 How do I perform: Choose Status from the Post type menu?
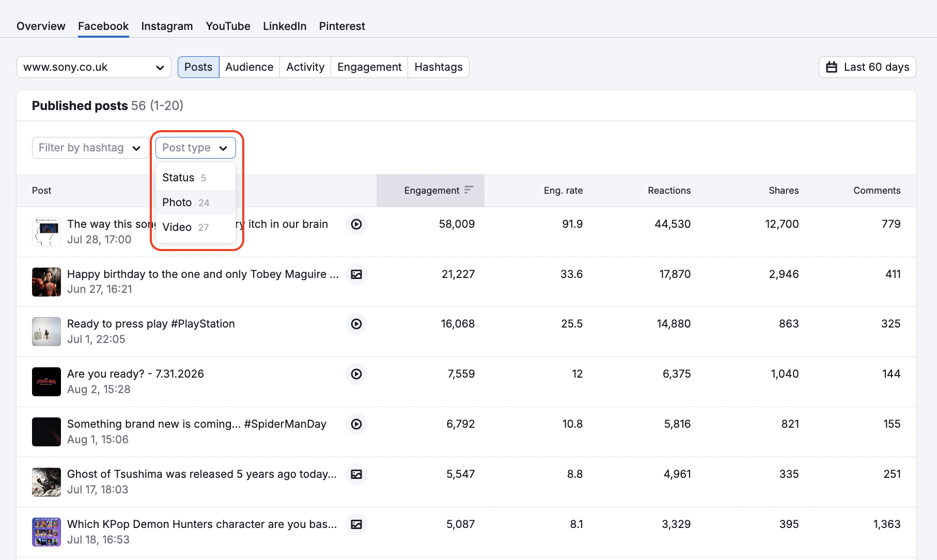(178, 177)
